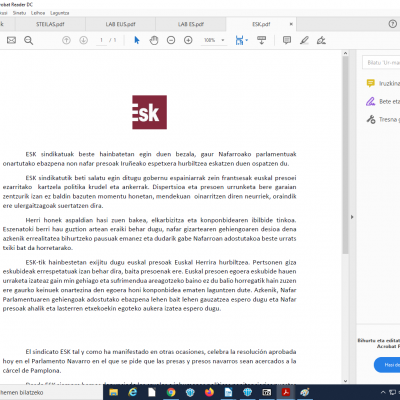This screenshot has height=400, width=400.
Task: Switch to the STEILAS.pdf tab
Action: (x=50, y=24)
